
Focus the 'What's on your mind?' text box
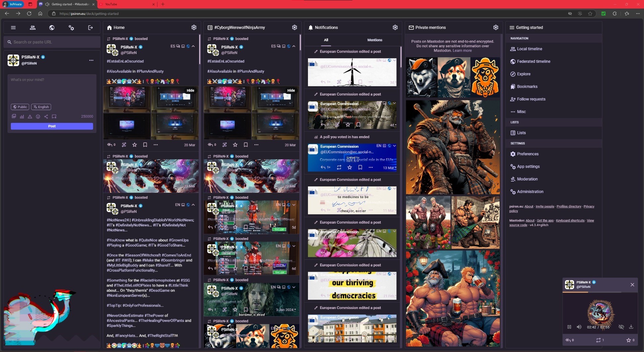[52, 88]
